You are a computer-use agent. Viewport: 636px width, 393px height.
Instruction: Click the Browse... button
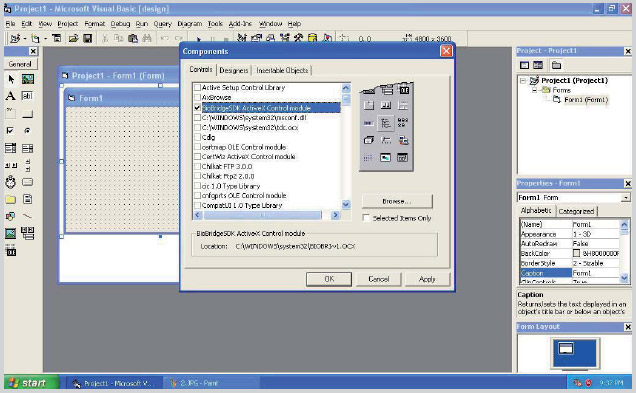tap(397, 201)
